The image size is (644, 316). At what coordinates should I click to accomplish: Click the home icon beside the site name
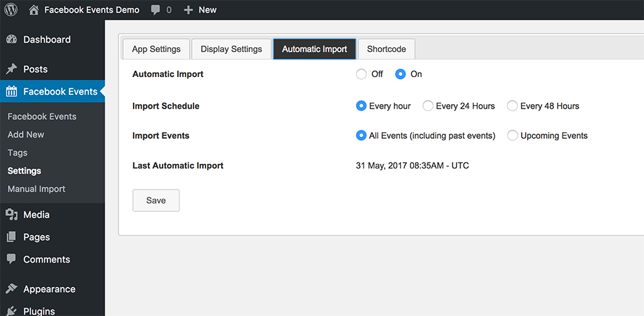coord(34,10)
